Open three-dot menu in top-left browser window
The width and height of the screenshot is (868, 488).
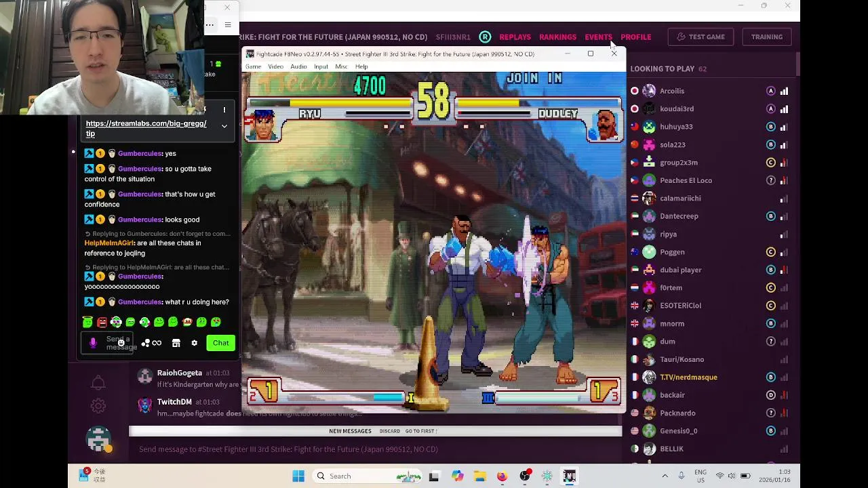click(x=210, y=25)
